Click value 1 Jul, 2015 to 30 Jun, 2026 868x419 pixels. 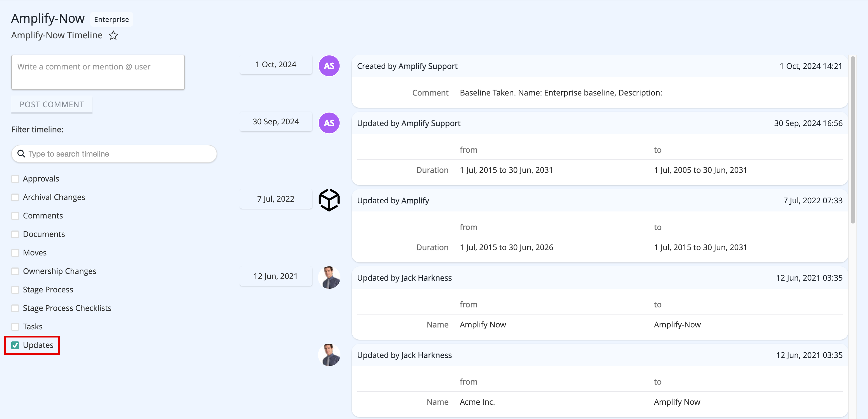point(506,247)
